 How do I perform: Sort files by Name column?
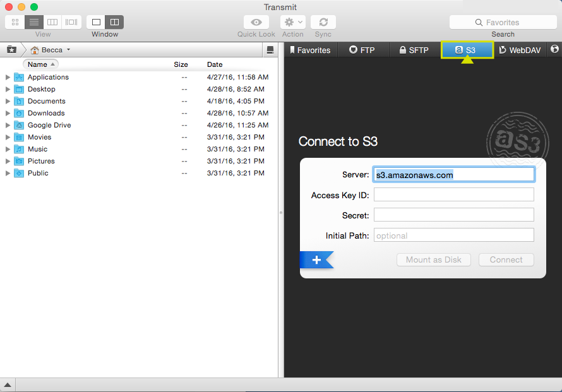point(41,64)
